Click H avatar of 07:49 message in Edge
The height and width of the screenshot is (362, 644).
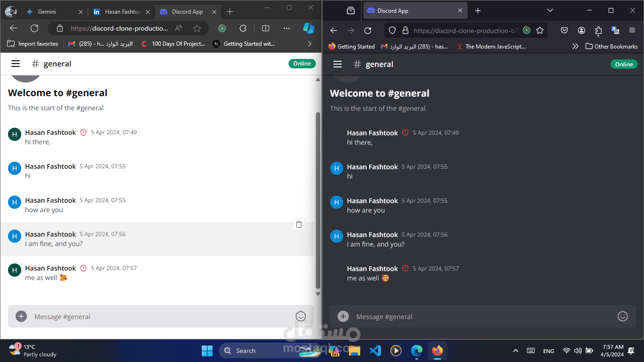tap(15, 134)
